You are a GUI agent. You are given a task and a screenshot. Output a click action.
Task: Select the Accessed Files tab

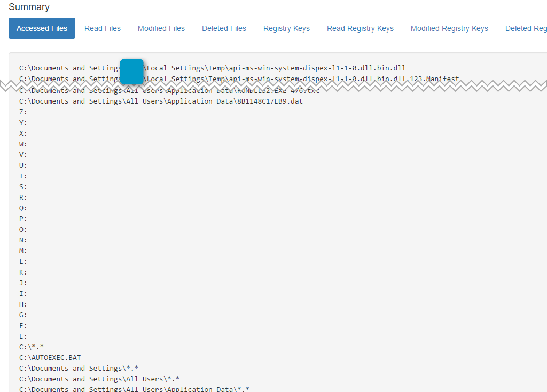click(x=42, y=28)
